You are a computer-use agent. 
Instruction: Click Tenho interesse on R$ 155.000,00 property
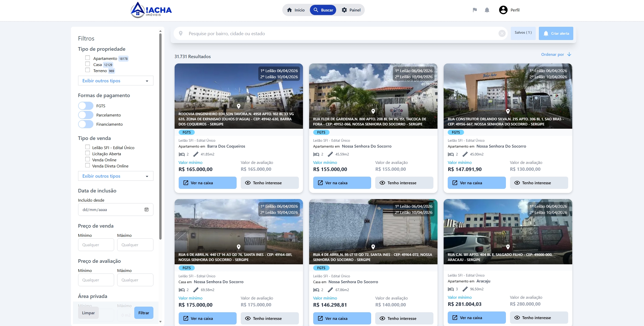[404, 183]
